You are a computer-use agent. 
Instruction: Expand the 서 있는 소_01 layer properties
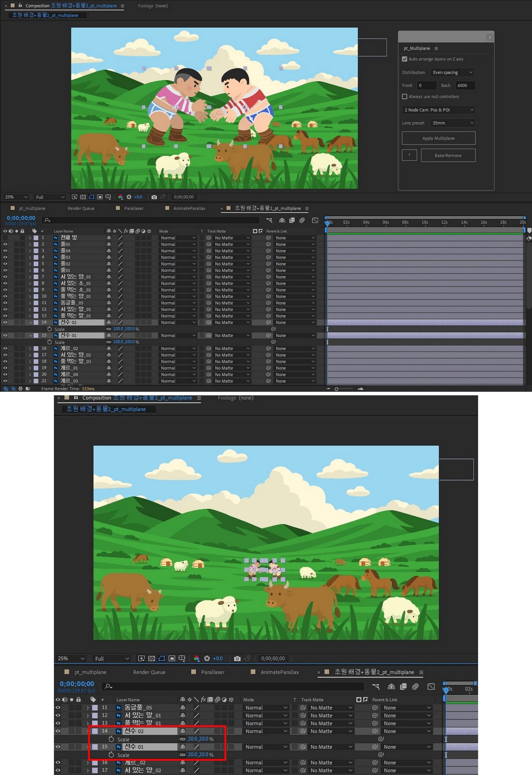(x=30, y=283)
